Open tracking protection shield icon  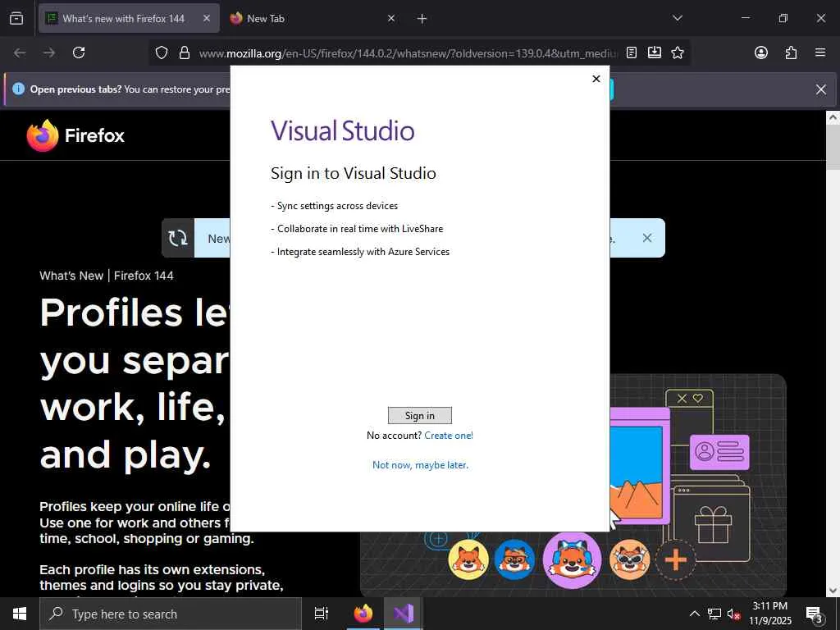coord(162,52)
